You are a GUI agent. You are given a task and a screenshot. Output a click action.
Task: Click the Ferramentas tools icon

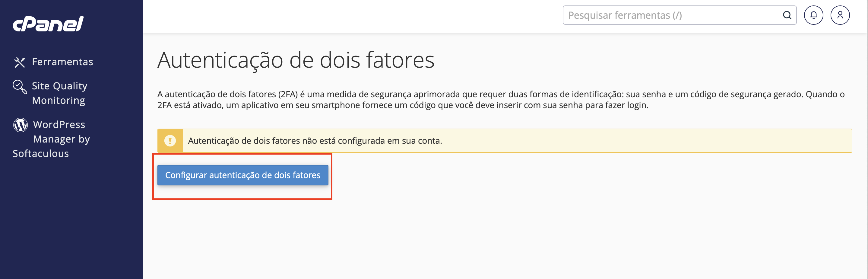[x=20, y=62]
